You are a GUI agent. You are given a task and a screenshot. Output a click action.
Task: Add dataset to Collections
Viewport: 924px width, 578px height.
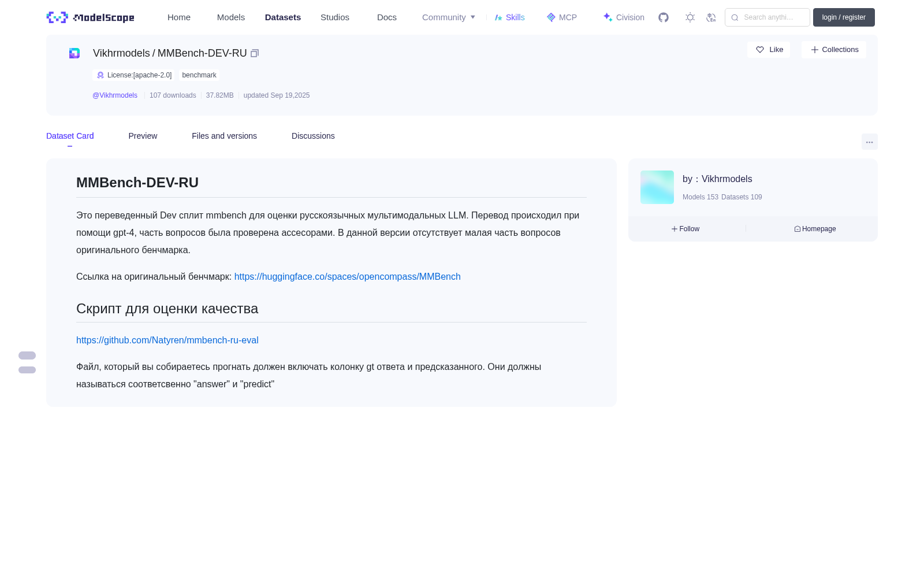point(834,50)
